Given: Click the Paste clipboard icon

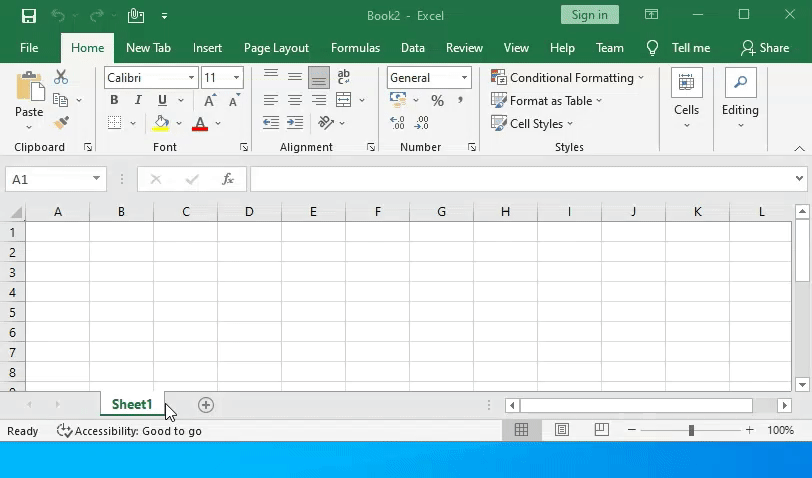Looking at the screenshot, I should [30, 86].
